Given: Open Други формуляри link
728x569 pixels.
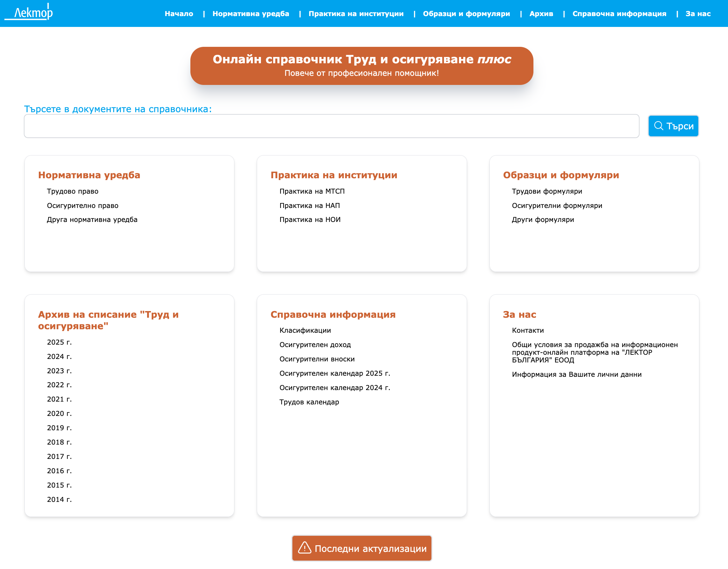Looking at the screenshot, I should tap(543, 219).
